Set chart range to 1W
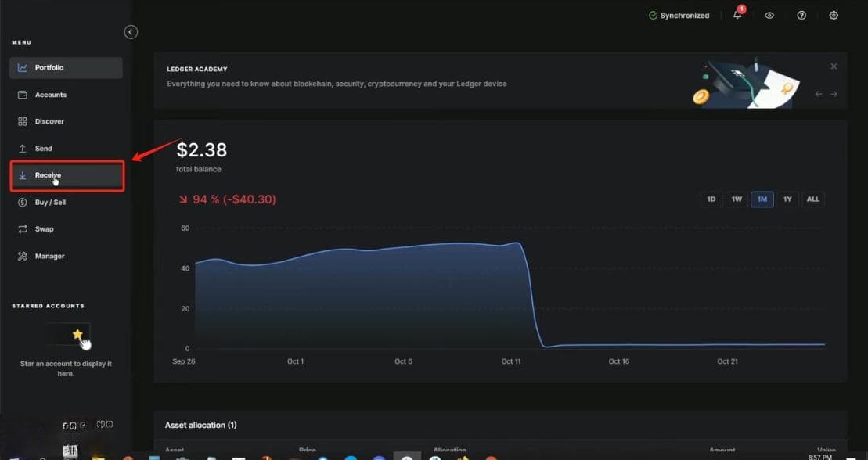868x460 pixels. coord(737,199)
